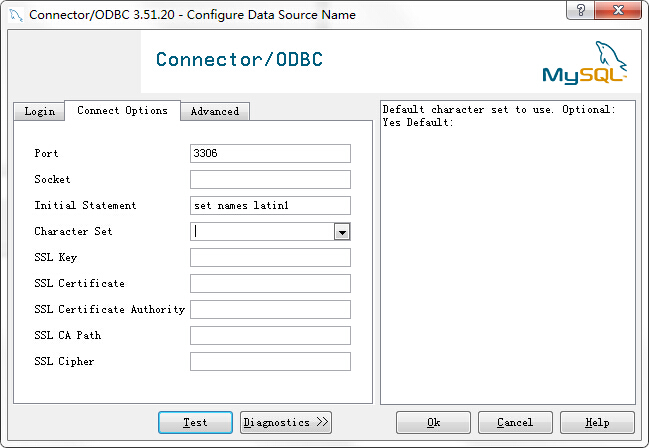Select the Connect Options tab
This screenshot has height=448, width=649.
(122, 110)
